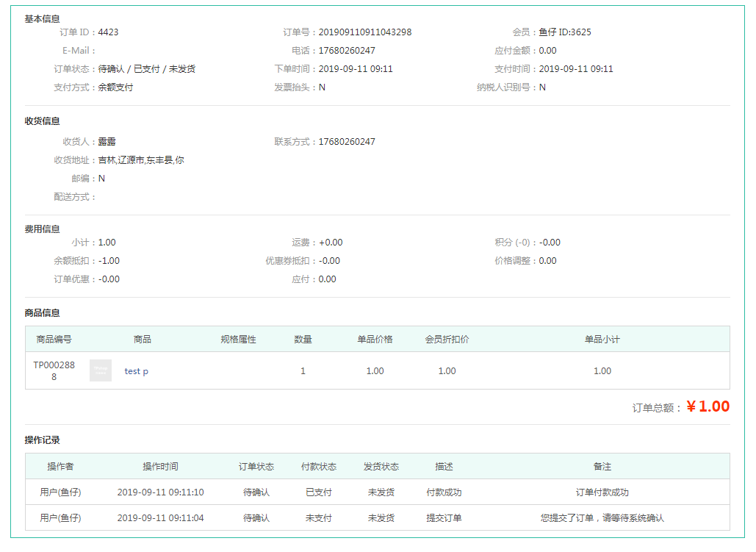The image size is (756, 552).
Task: Click the payment method value 余额支付
Action: click(x=115, y=87)
